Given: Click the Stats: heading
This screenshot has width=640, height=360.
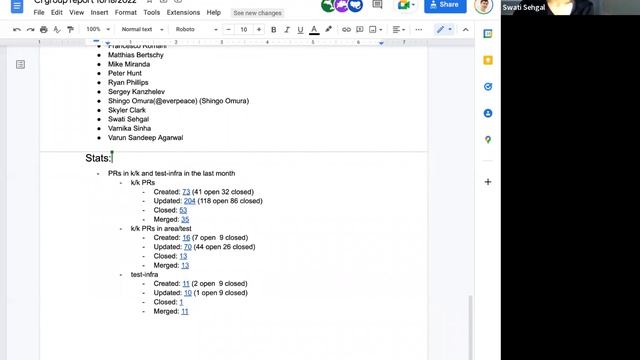Looking at the screenshot, I should [x=98, y=158].
